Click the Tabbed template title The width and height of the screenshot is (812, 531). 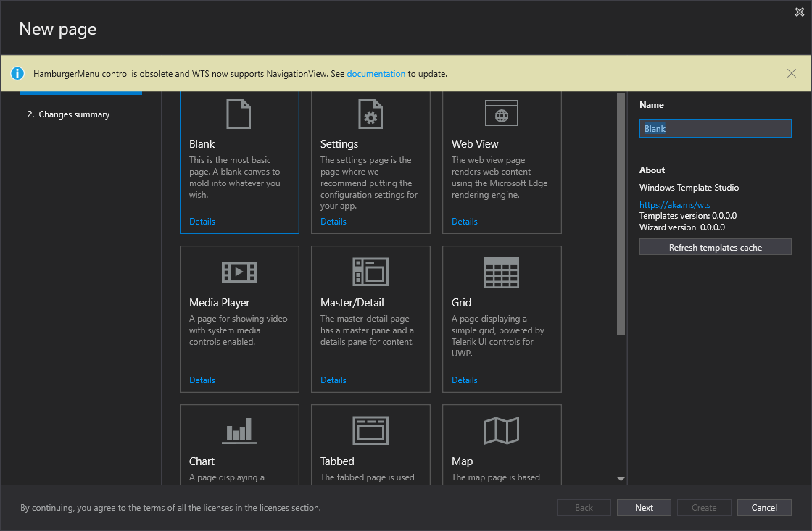(337, 461)
